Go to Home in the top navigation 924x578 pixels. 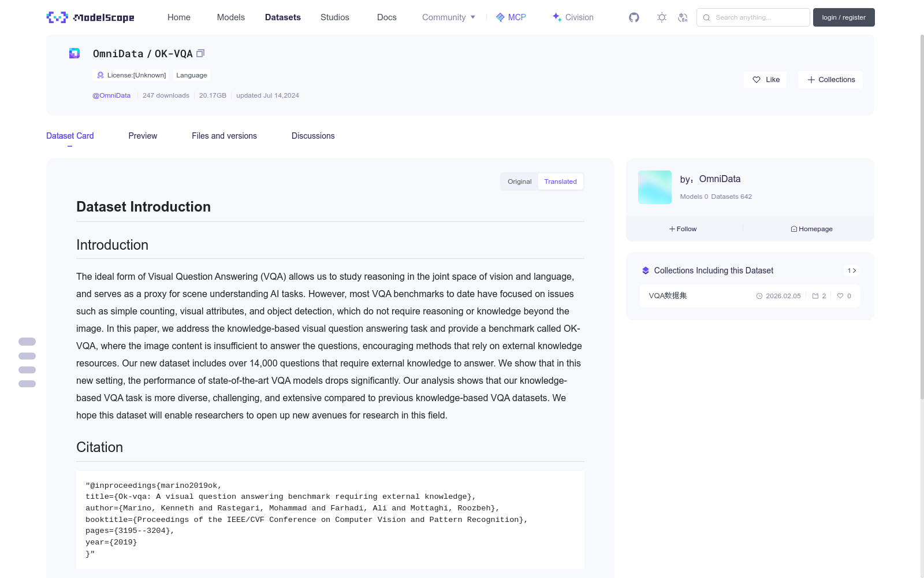(179, 17)
